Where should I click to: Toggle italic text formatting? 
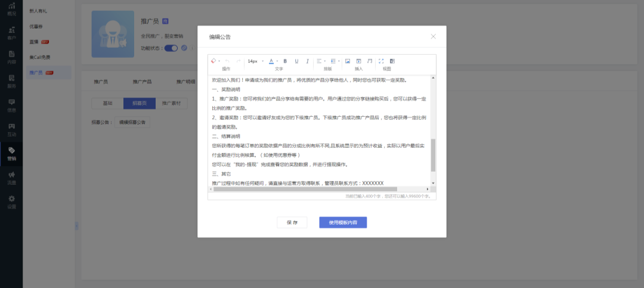[x=307, y=61]
